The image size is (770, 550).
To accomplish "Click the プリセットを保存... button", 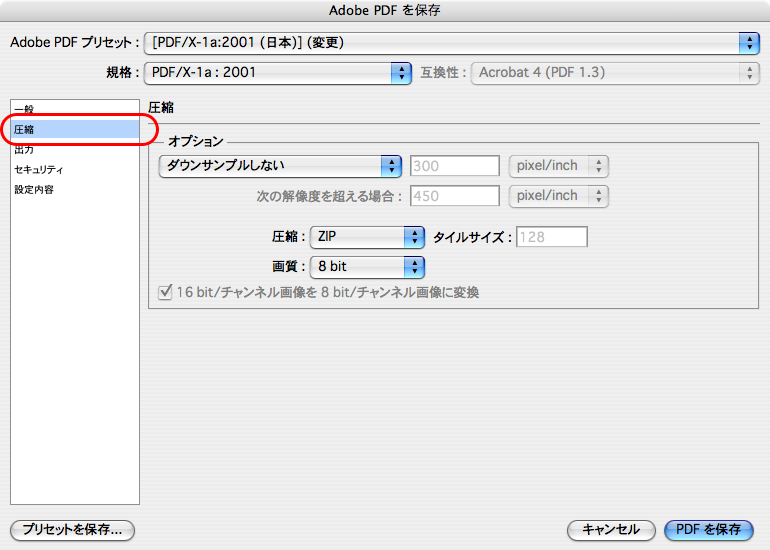I will point(72,530).
